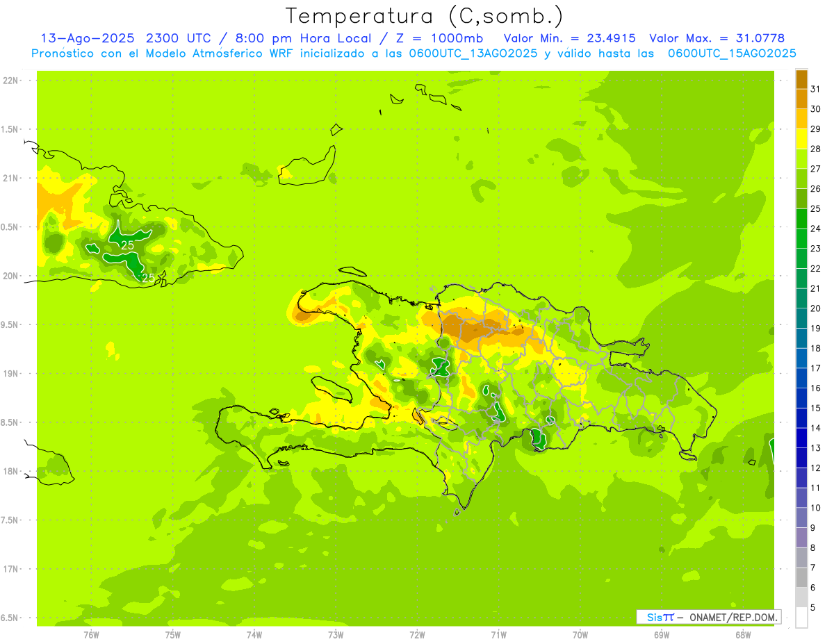This screenshot has height=644, width=834.
Task: Click the '71W' longitude axis label
Action: 498,635
